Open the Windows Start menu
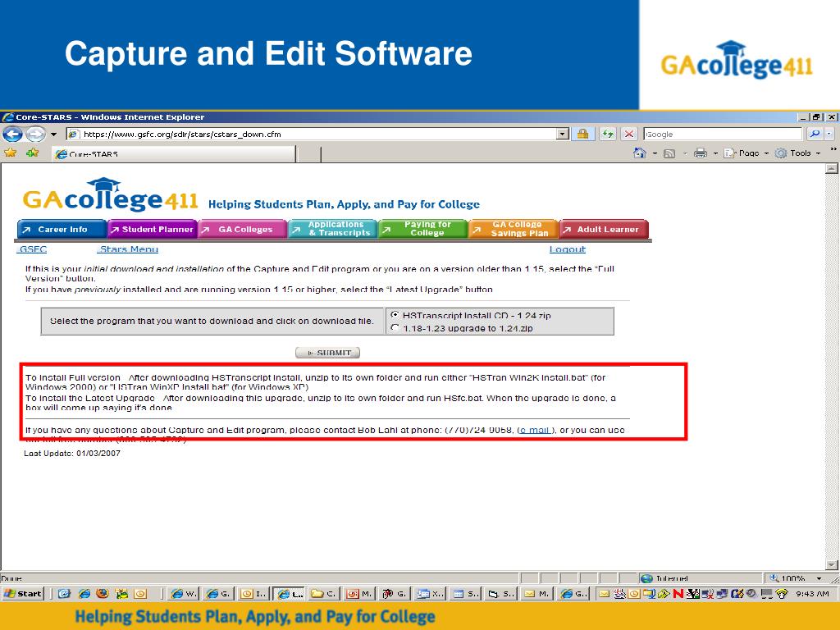Screen dimensions: 840x630 pos(23,593)
